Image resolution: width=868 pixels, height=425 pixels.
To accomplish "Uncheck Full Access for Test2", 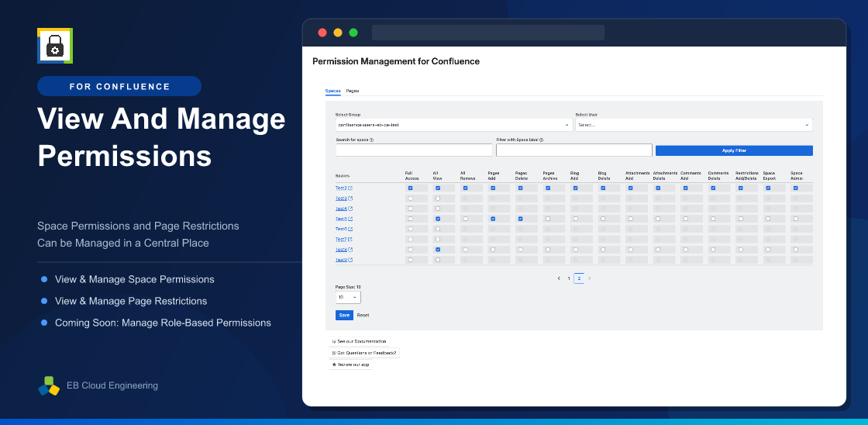I will pos(410,188).
